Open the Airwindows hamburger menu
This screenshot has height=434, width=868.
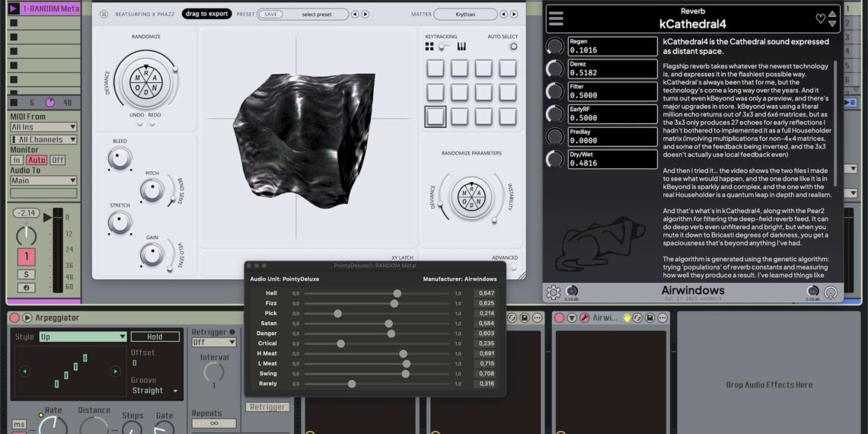556,18
